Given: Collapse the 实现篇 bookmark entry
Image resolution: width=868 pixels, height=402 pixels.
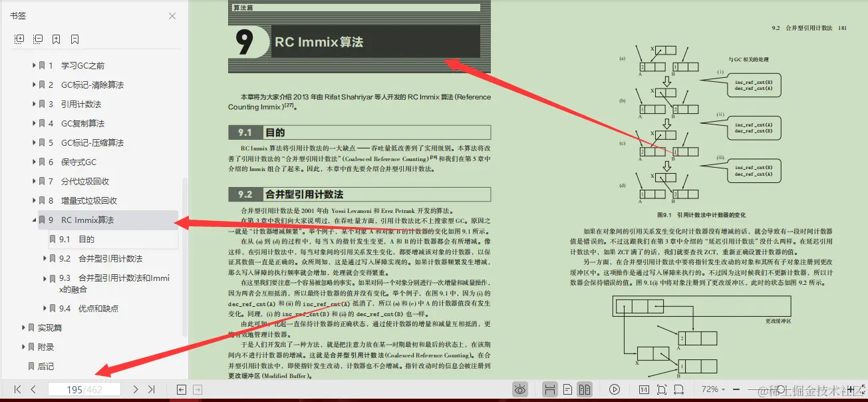Looking at the screenshot, I should pyautogui.click(x=23, y=327).
